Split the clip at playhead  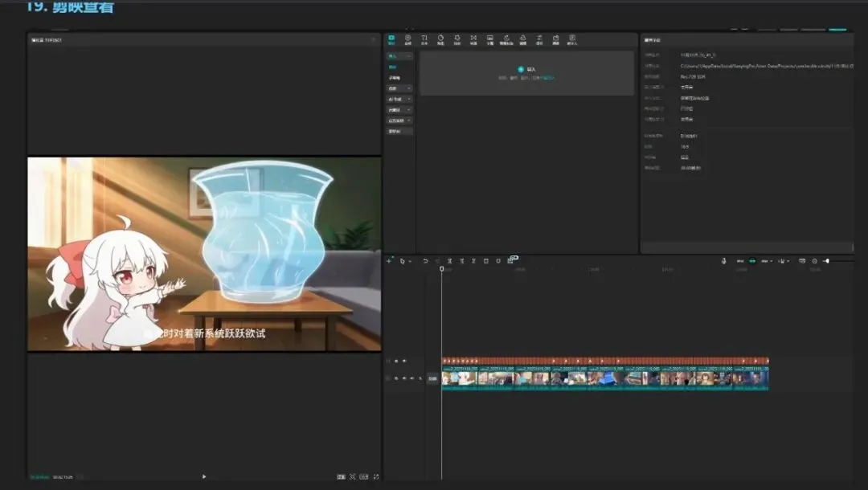(449, 261)
